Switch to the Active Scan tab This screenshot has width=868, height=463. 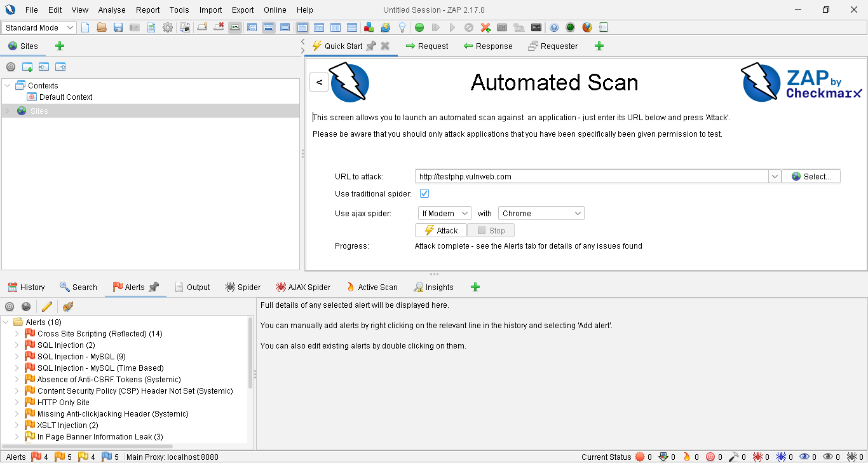[372, 287]
